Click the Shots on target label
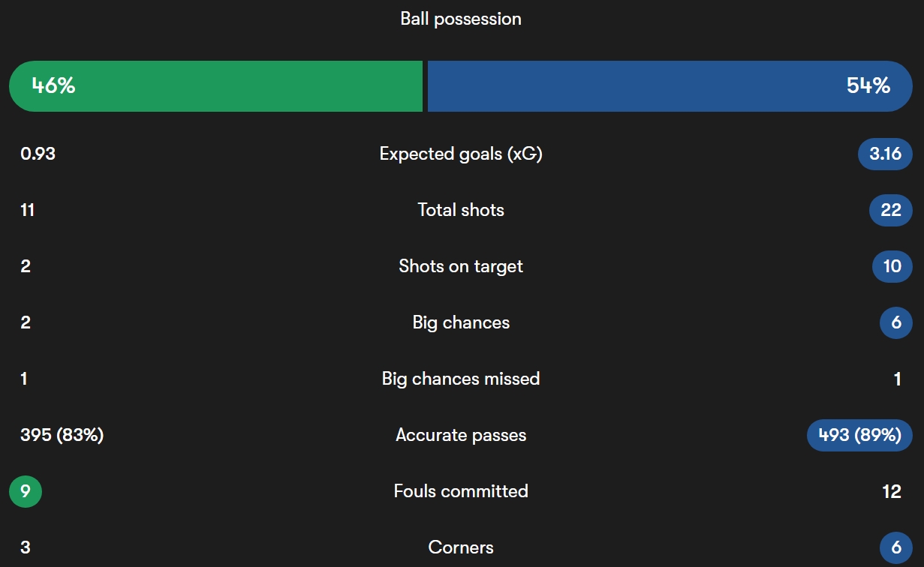This screenshot has height=567, width=924. (461, 266)
